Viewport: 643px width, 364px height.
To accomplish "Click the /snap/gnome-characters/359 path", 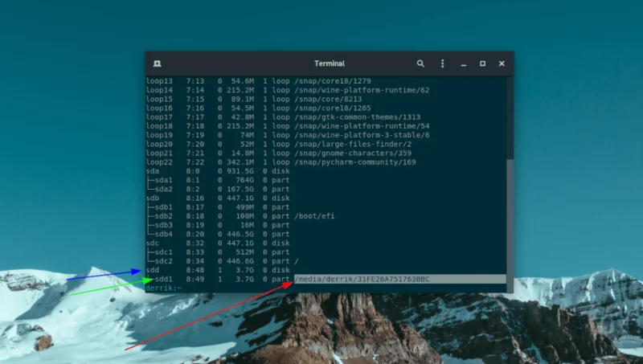I will pyautogui.click(x=353, y=153).
